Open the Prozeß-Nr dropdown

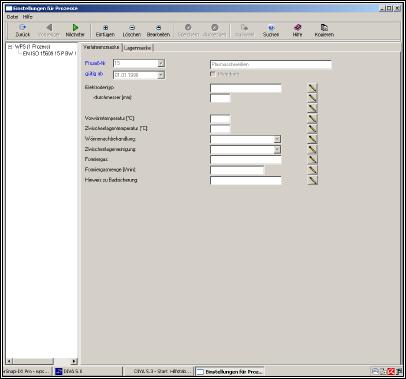pos(161,63)
